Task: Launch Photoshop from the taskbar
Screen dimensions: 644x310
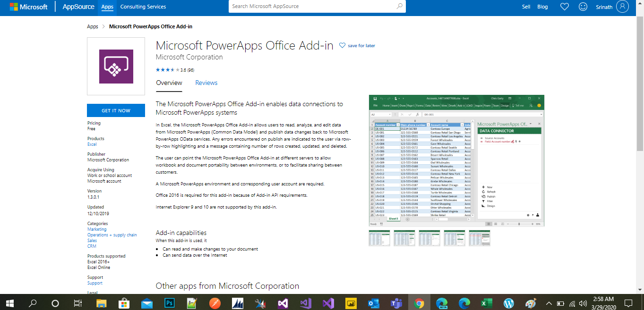Action: click(169, 302)
